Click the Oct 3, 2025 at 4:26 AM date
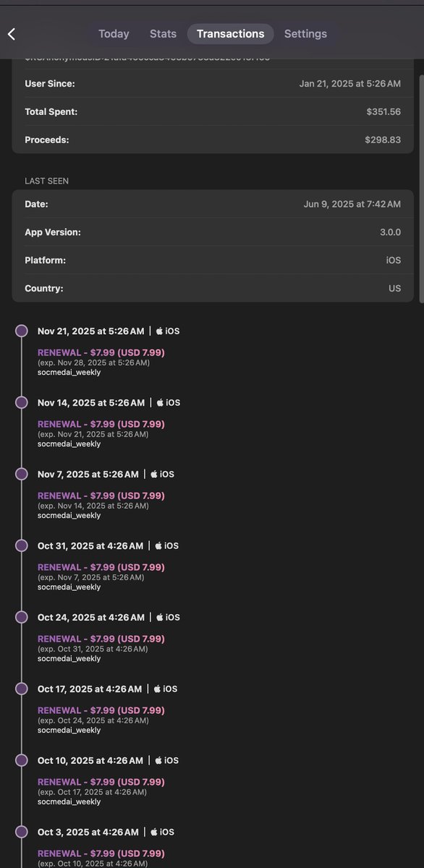Viewport: 424px width, 868px height. click(88, 833)
